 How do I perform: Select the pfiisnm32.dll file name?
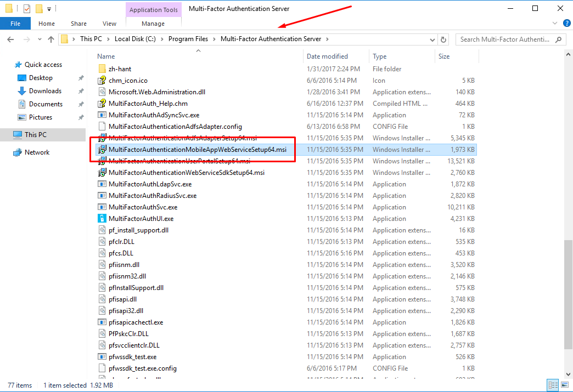pyautogui.click(x=127, y=276)
